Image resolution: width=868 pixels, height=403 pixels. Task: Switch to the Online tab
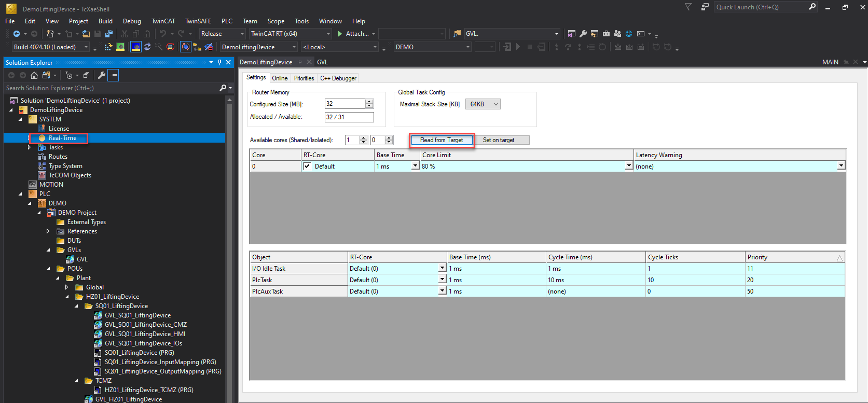tap(280, 78)
